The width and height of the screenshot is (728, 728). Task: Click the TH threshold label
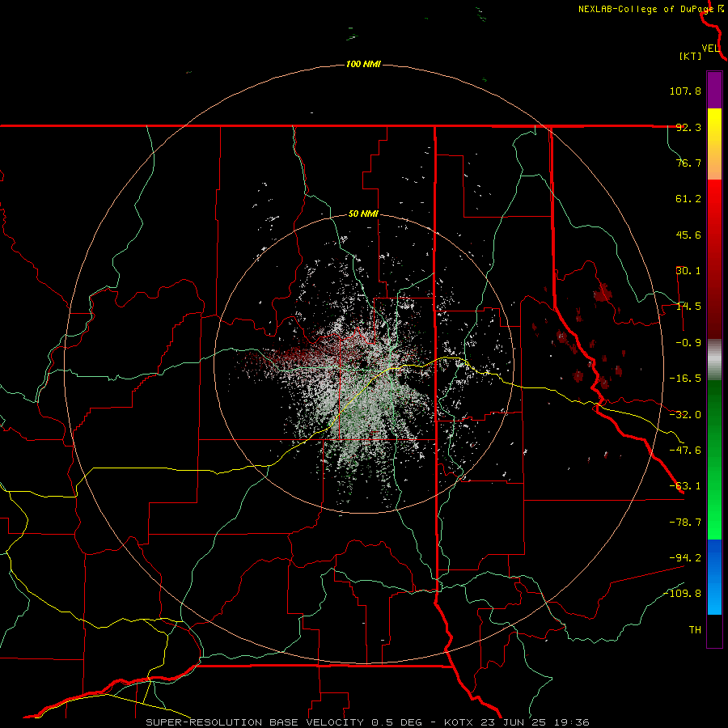[695, 630]
